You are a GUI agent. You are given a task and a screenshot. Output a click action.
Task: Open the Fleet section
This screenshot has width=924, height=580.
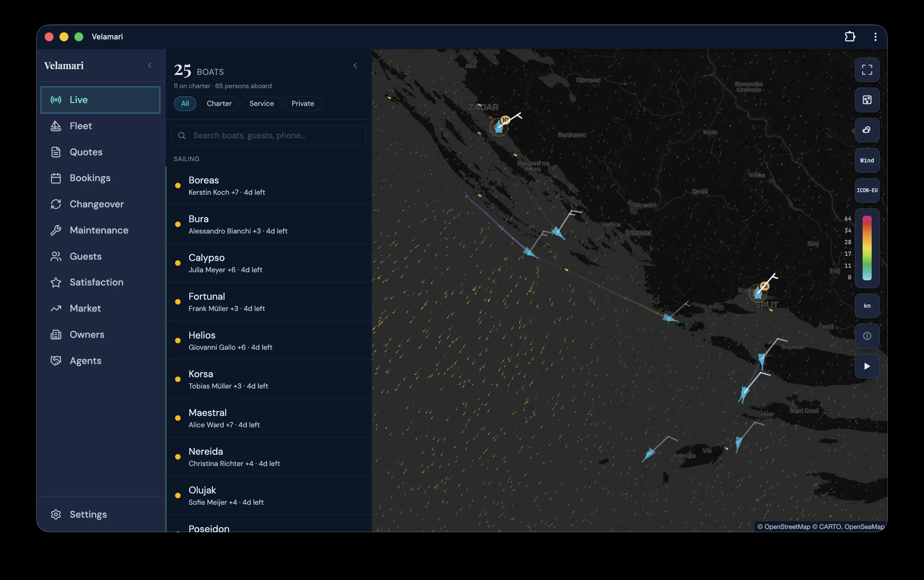click(100, 126)
